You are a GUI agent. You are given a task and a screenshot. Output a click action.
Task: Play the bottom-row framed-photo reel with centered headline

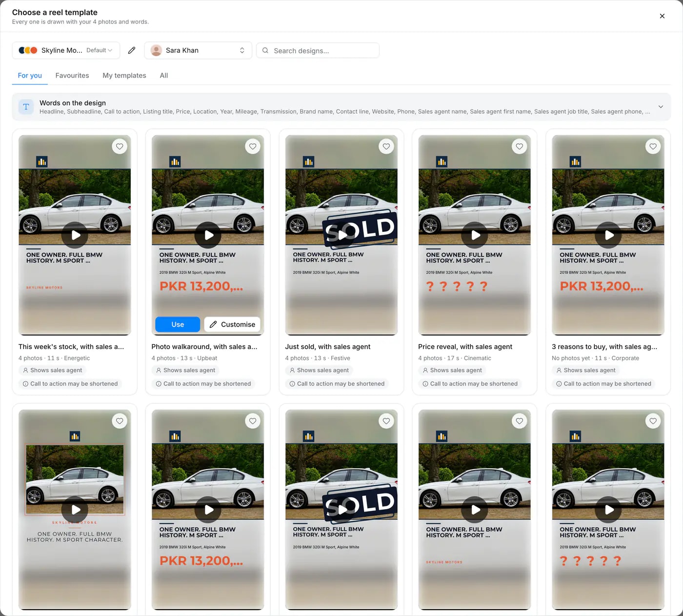click(75, 510)
